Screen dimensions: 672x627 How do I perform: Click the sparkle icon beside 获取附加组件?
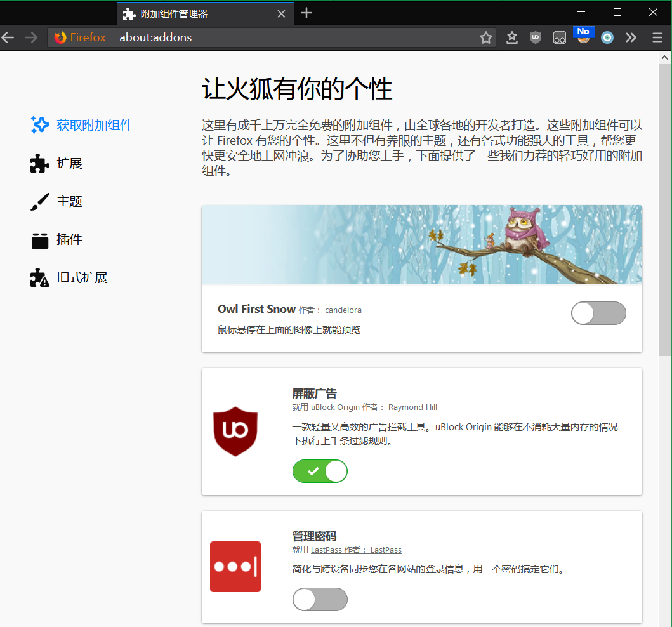click(x=40, y=125)
